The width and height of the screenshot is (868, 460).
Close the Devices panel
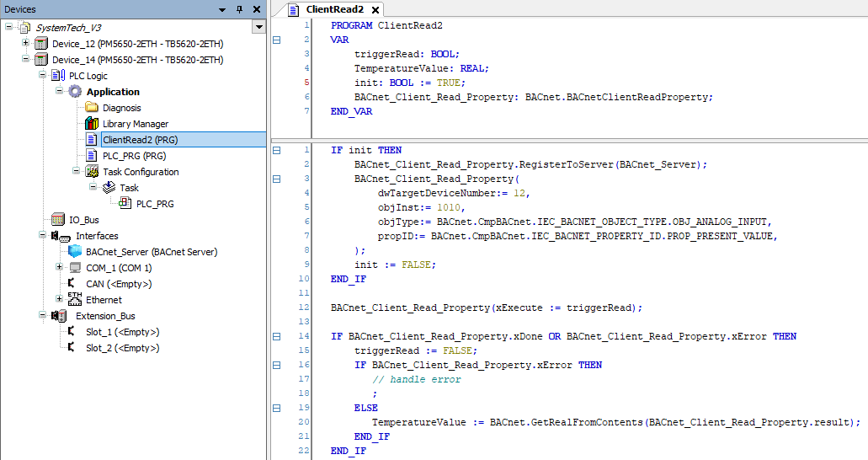coord(256,9)
